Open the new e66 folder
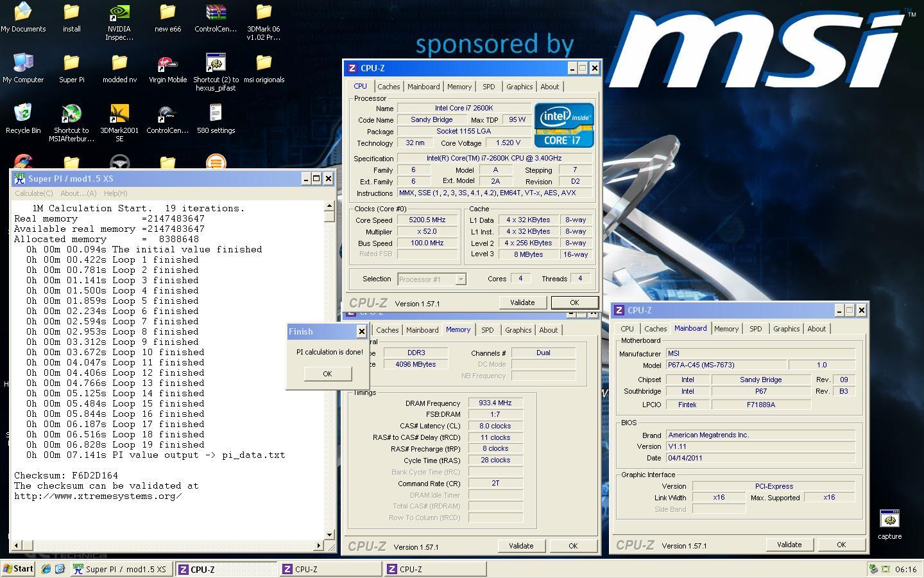Screen dimensions: 924x578 [x=167, y=18]
